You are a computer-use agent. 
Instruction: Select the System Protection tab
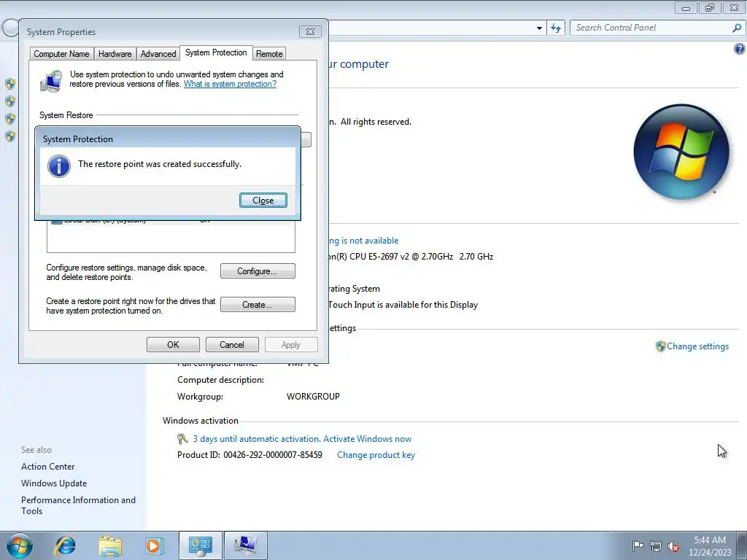[x=216, y=52]
